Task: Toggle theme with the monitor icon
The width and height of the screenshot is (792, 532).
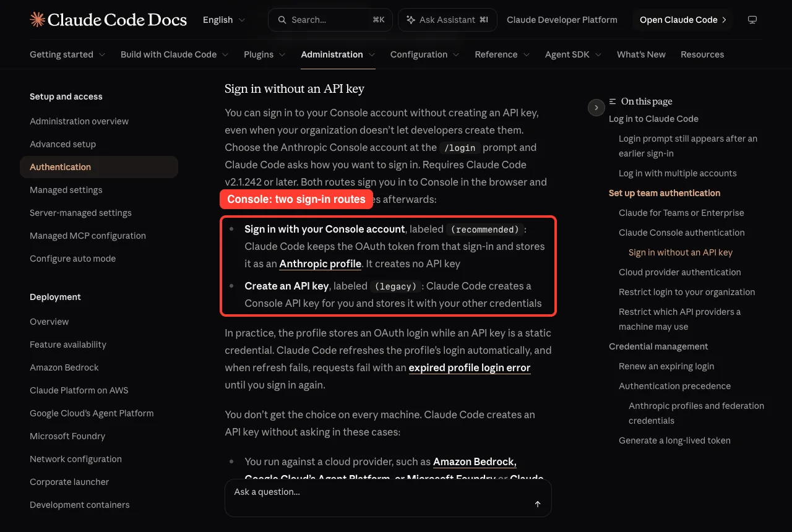Action: 752,20
